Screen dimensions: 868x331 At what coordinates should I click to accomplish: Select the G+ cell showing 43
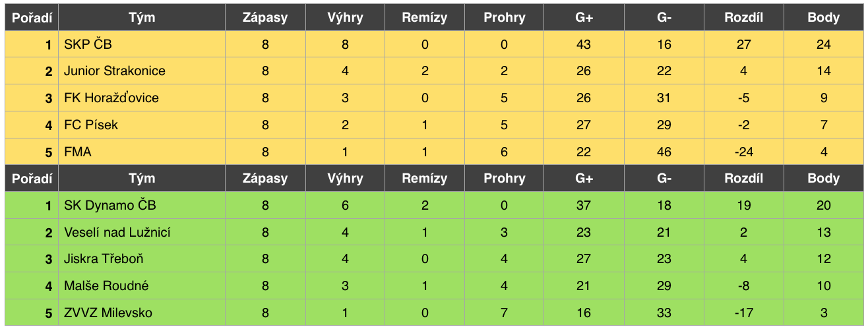584,45
